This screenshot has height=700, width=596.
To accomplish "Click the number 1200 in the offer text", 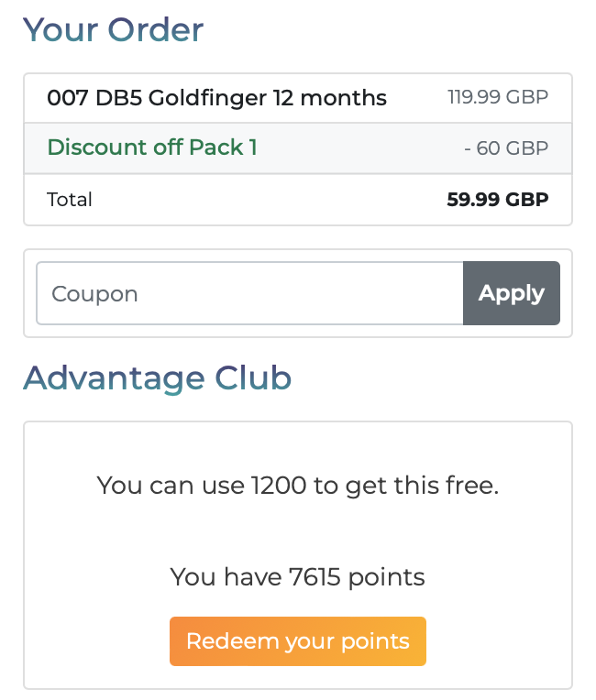I will click(279, 486).
